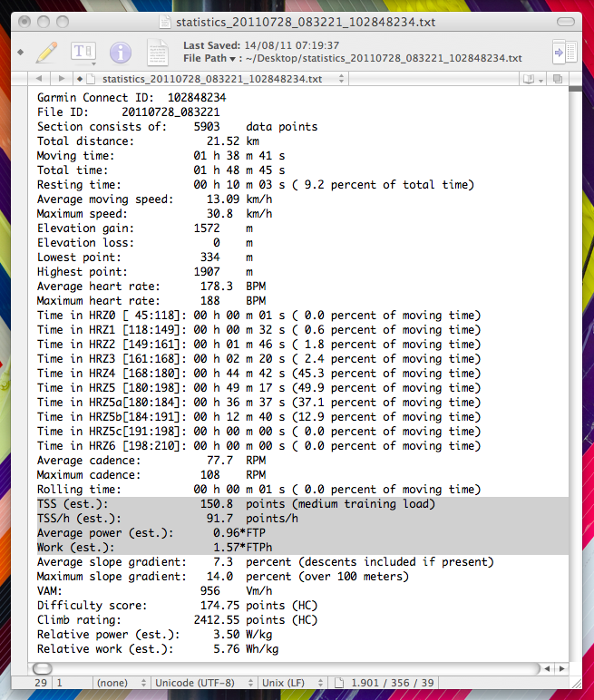
Task: Click the window resize grip corner
Action: click(x=576, y=683)
